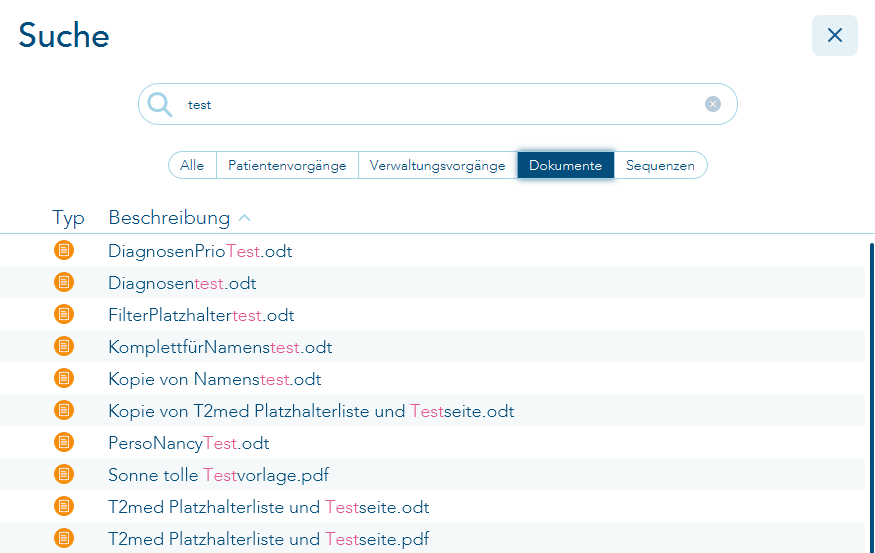Open T2med Platzhalterliste und Testseite.odt
The height and width of the screenshot is (553, 875).
point(269,507)
